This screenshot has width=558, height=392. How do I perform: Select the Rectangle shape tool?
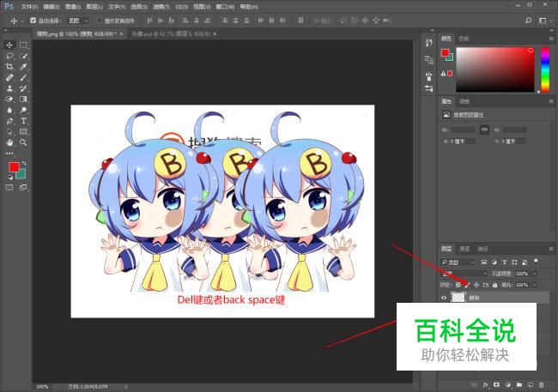point(23,131)
